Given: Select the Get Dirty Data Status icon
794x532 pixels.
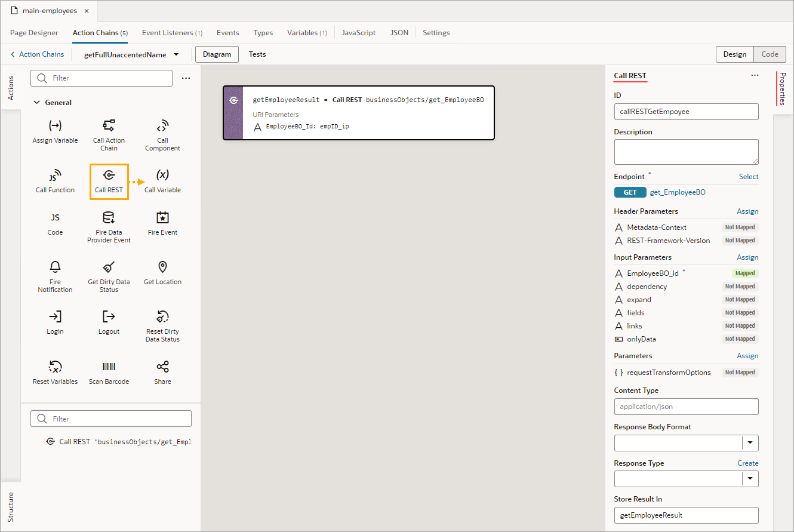Looking at the screenshot, I should [109, 267].
